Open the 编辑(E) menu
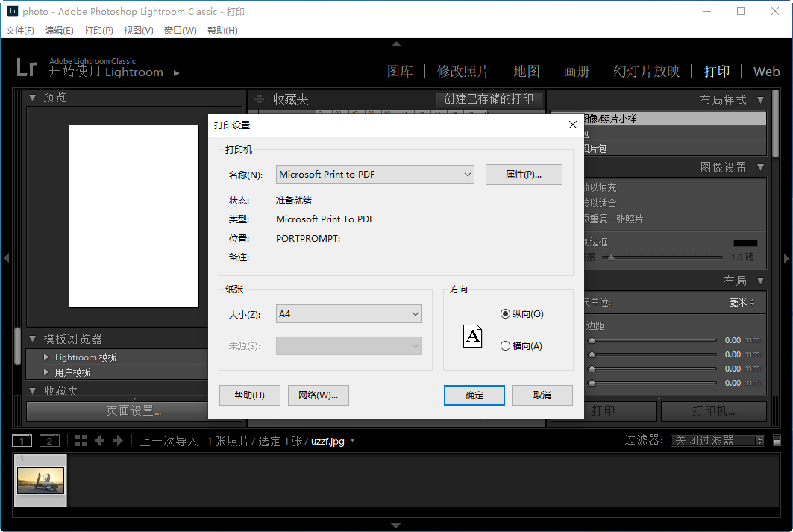Screen dimensions: 793x532 pyautogui.click(x=59, y=31)
